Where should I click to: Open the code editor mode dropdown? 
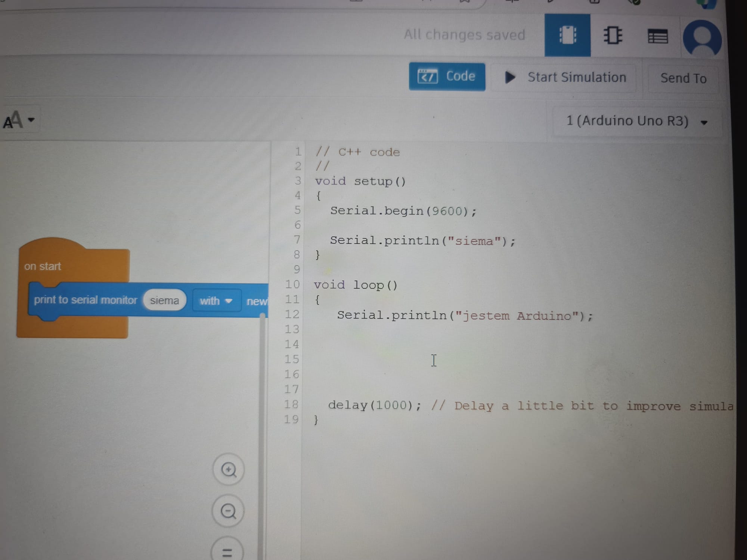click(19, 120)
